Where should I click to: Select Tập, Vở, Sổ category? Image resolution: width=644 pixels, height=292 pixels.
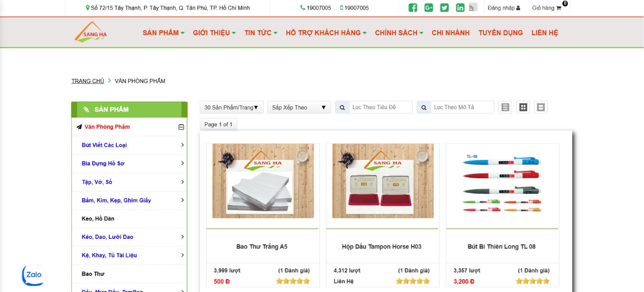point(97,181)
